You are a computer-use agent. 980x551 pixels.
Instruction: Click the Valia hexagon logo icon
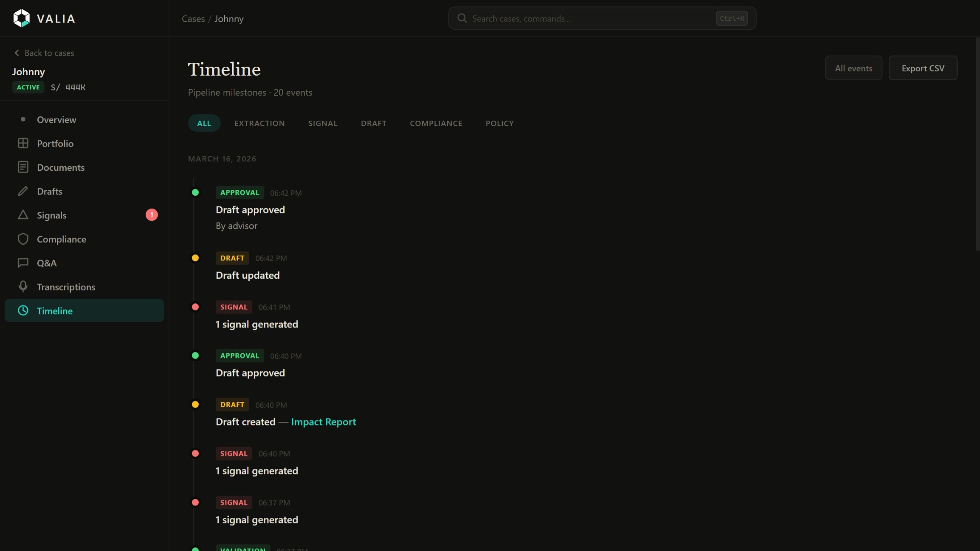pos(21,18)
